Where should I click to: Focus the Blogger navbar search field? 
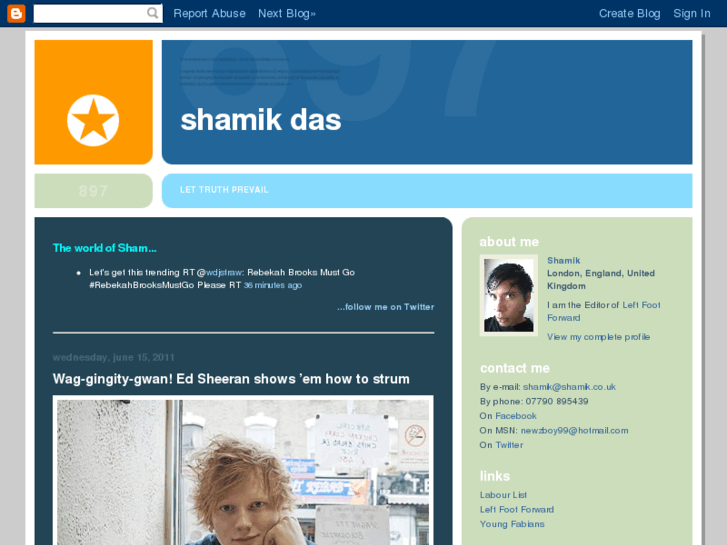coord(98,13)
